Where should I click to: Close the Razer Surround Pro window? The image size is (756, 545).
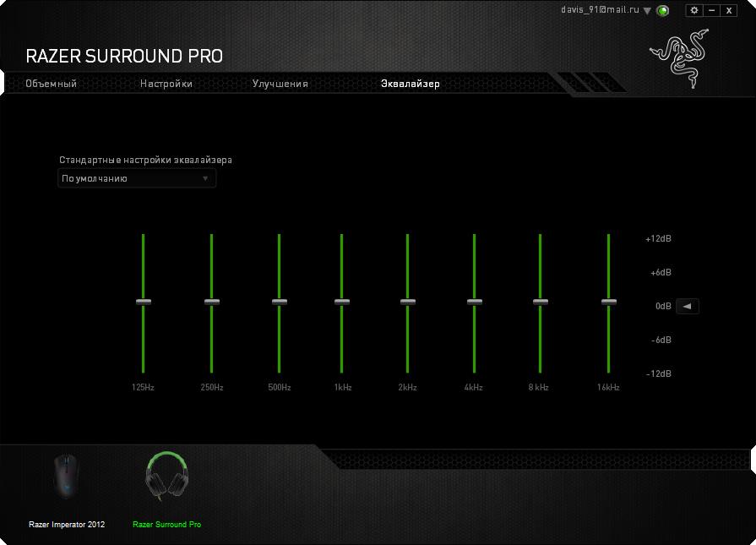click(729, 10)
